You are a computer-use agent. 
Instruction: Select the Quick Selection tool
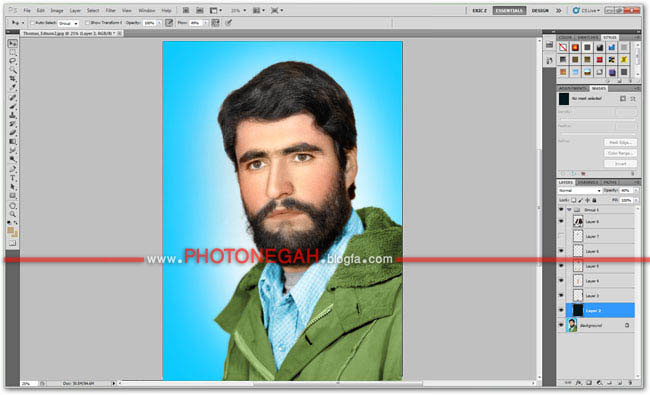13,70
